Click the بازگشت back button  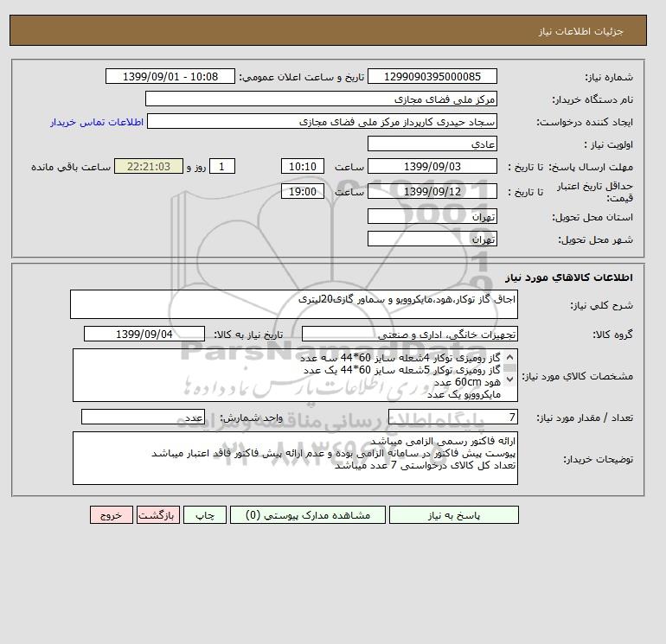tap(158, 515)
